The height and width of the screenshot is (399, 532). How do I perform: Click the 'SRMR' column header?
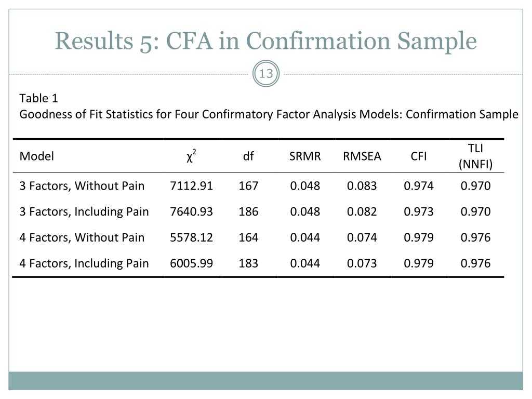(x=305, y=156)
